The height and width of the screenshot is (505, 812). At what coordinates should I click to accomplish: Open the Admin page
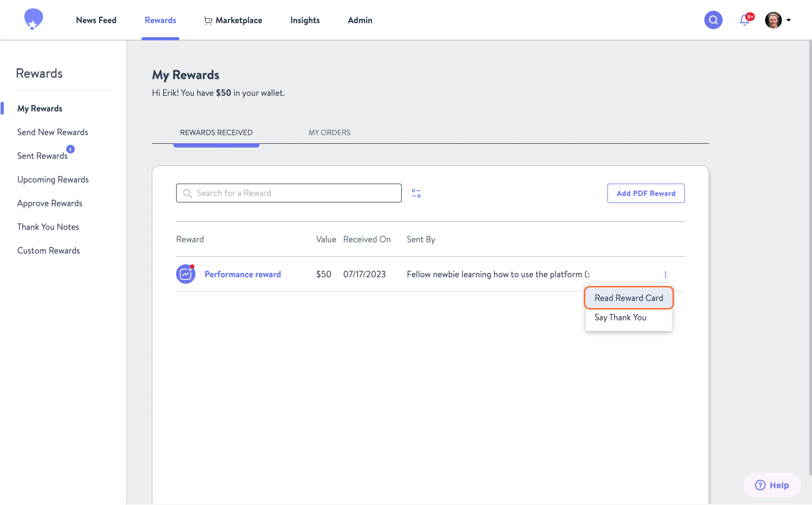[360, 20]
